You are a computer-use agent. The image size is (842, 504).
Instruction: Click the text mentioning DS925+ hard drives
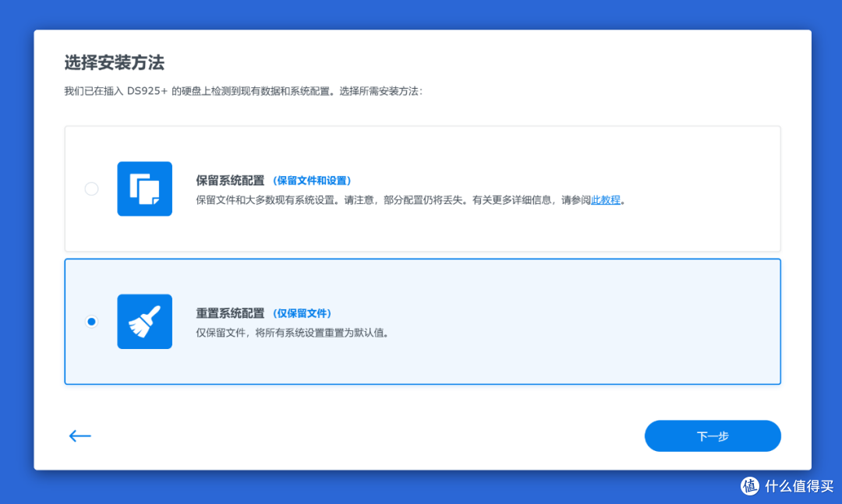tap(243, 91)
